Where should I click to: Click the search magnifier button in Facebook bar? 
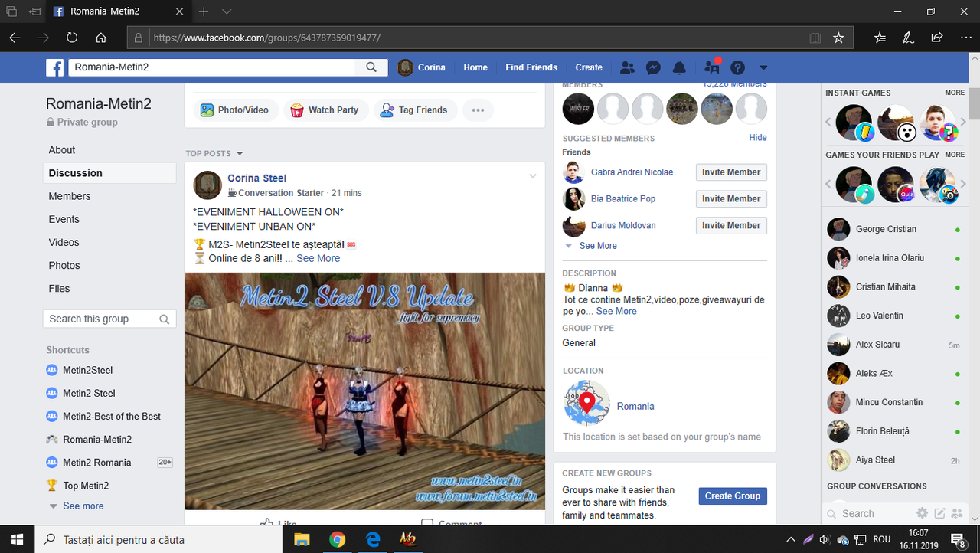point(371,67)
